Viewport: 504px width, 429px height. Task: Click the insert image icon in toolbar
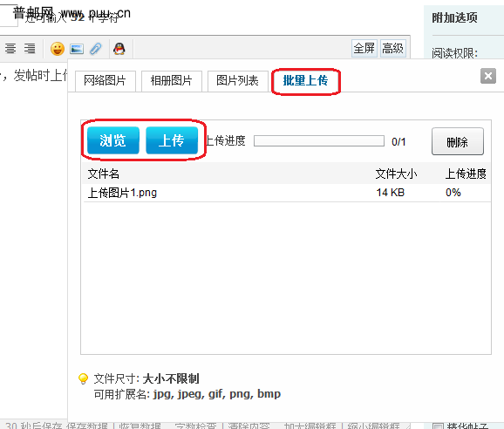pyautogui.click(x=77, y=49)
